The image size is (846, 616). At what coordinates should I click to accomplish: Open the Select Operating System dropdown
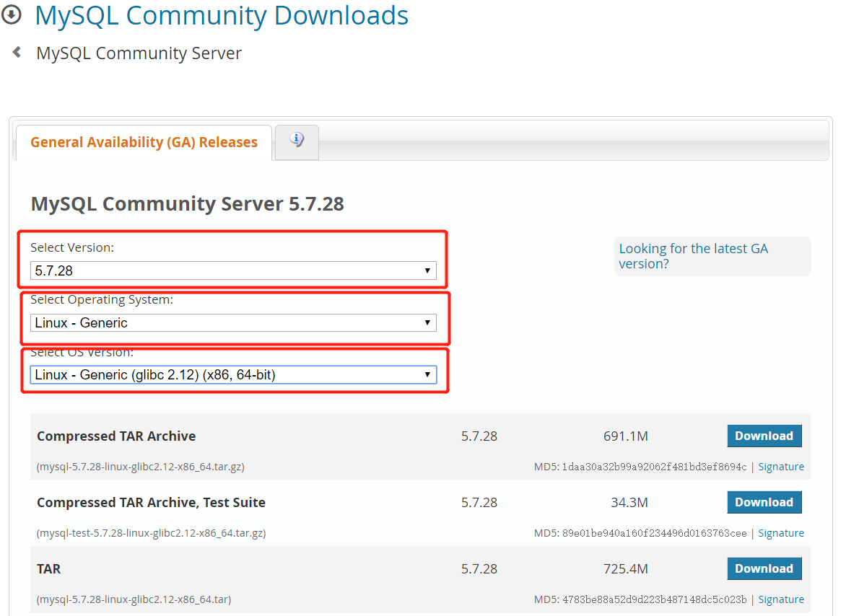pyautogui.click(x=233, y=323)
